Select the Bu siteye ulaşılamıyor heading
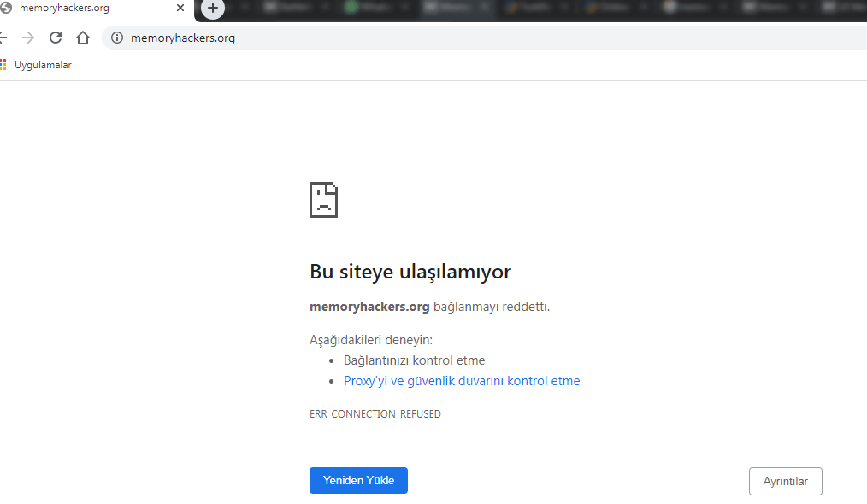867x504 pixels. tap(410, 272)
